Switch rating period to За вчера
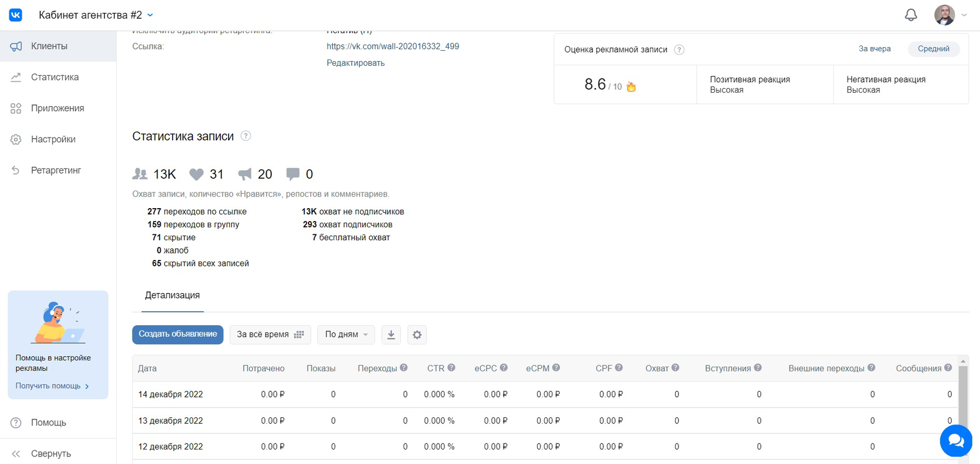The image size is (980, 464). point(874,49)
